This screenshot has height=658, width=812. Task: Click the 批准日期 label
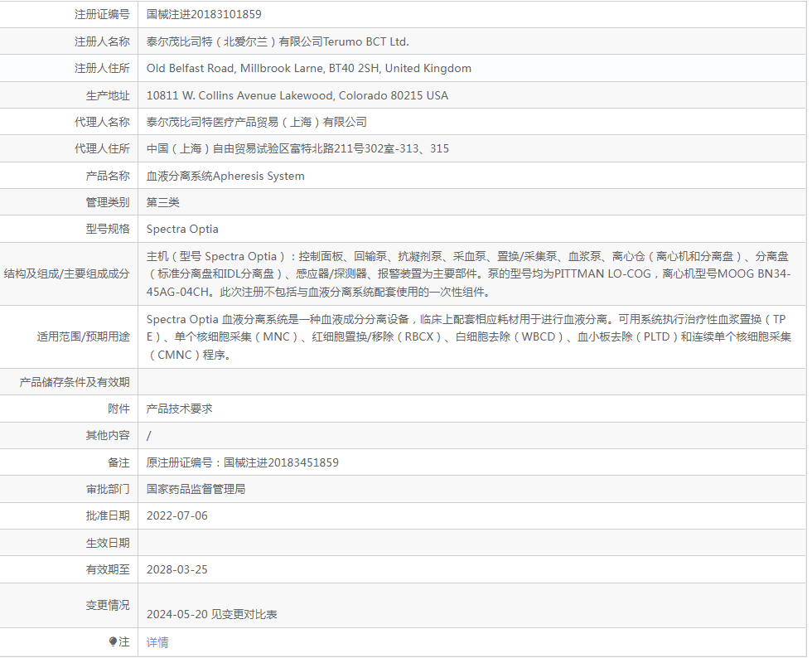pyautogui.click(x=108, y=516)
